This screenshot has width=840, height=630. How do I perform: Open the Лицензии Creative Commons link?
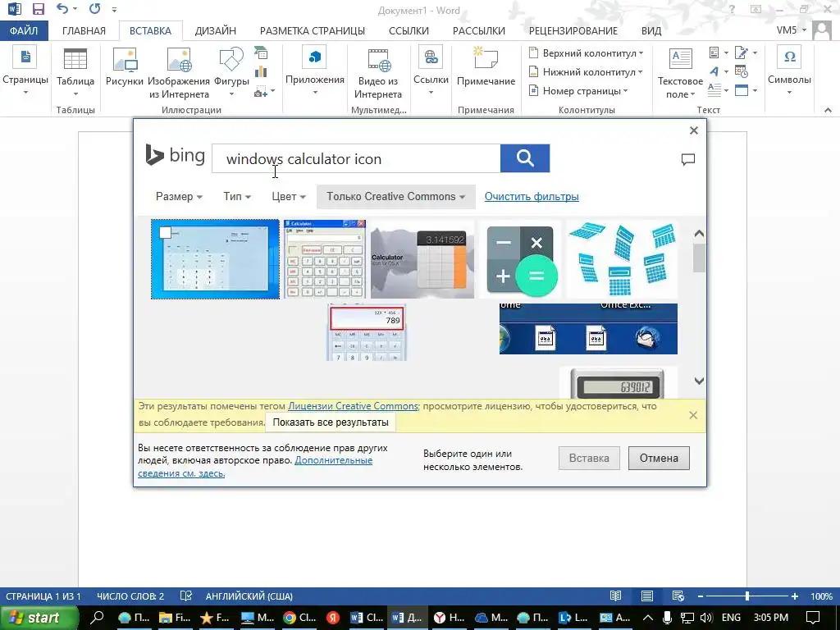[353, 406]
